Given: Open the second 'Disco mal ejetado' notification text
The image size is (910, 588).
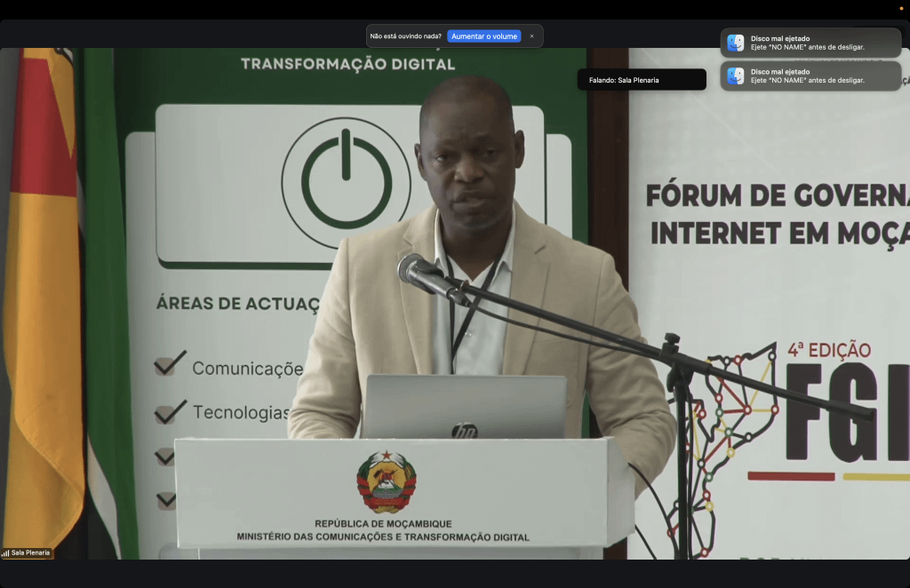Looking at the screenshot, I should pos(807,76).
